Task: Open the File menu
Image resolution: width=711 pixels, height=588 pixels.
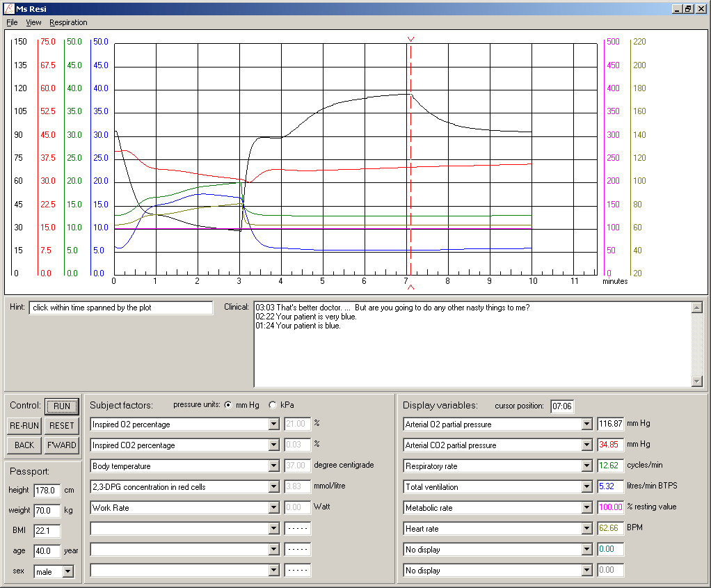Action: pyautogui.click(x=12, y=22)
